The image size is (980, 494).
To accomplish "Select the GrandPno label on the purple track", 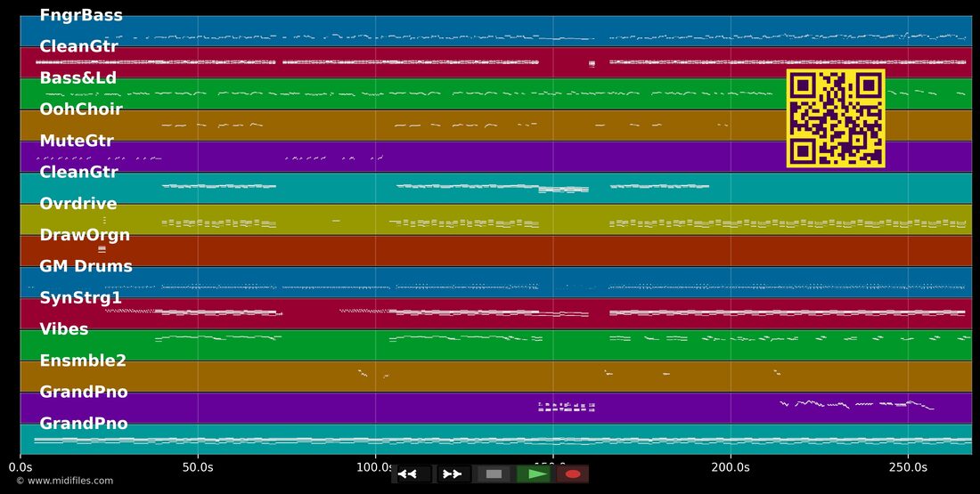I will (84, 393).
